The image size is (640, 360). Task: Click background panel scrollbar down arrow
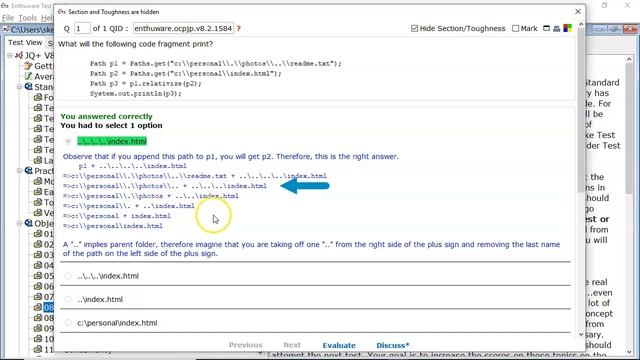tap(629, 351)
